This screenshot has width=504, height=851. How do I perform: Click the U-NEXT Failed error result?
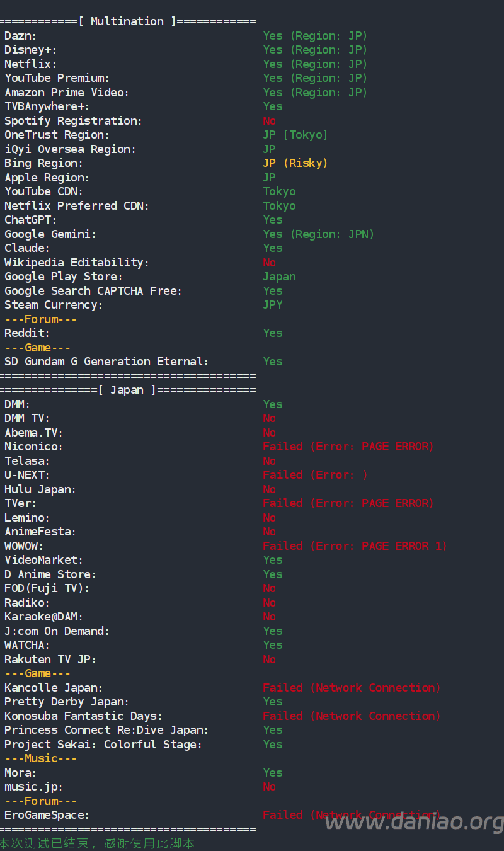[x=315, y=475]
